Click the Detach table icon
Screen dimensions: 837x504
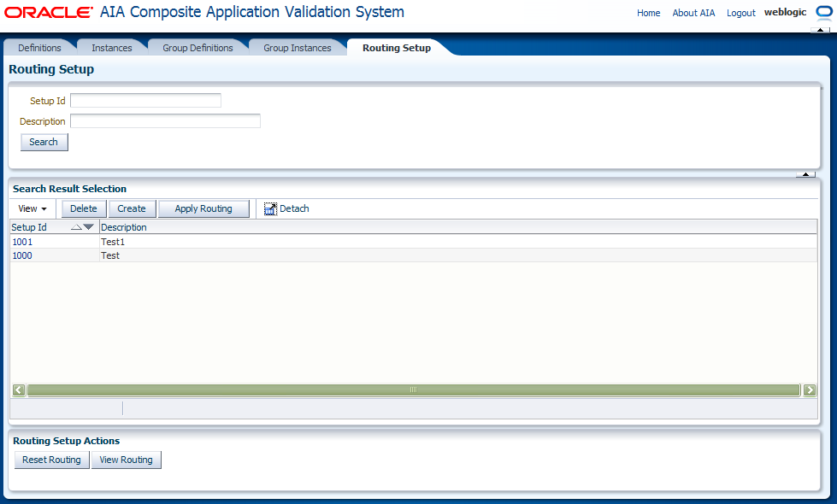coord(271,209)
